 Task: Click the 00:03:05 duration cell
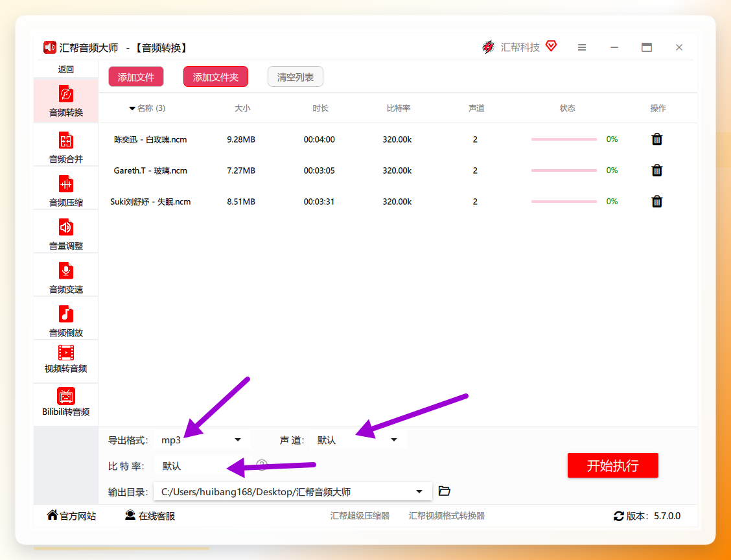[319, 170]
